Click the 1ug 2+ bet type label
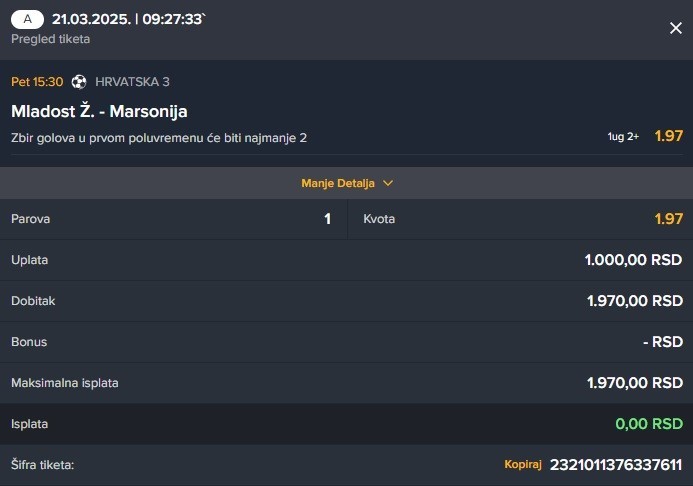Image resolution: width=693 pixels, height=486 pixels. [623, 137]
